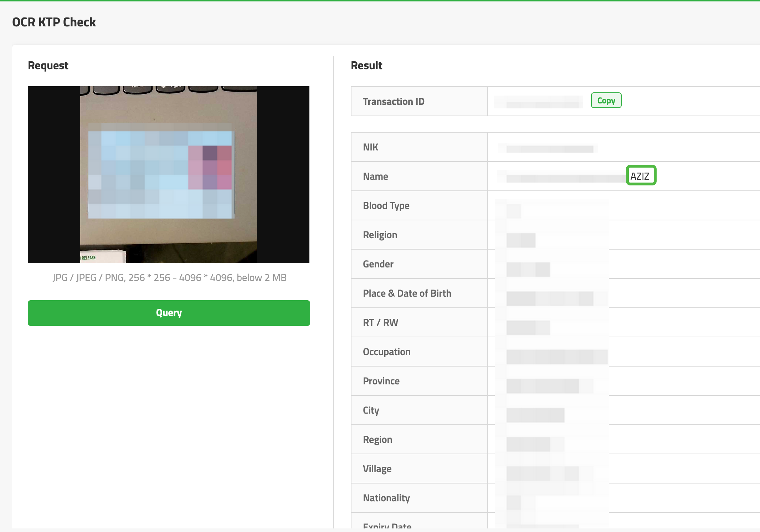Screen dimensions: 760x532
Task: Select the Blood Type row label
Action: [386, 206]
